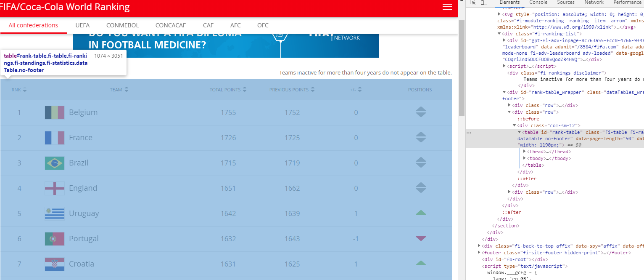Image resolution: width=644 pixels, height=280 pixels.
Task: Click Belgium's position change arrows icon
Action: [x=421, y=112]
